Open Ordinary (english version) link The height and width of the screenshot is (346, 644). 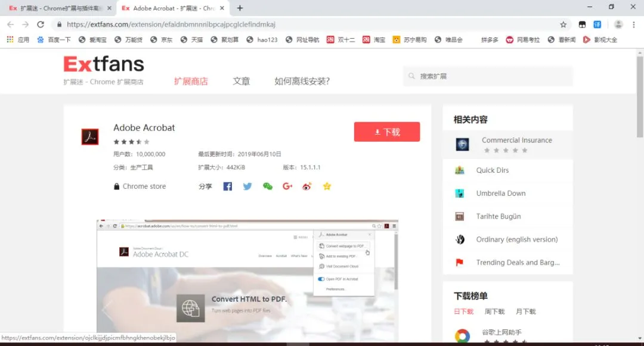516,239
